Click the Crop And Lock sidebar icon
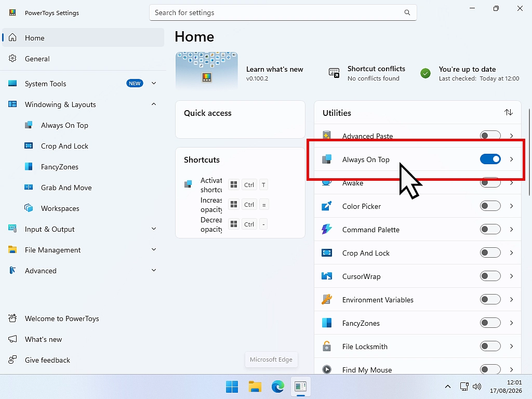Viewport: 532px width, 399px height. coord(29,146)
